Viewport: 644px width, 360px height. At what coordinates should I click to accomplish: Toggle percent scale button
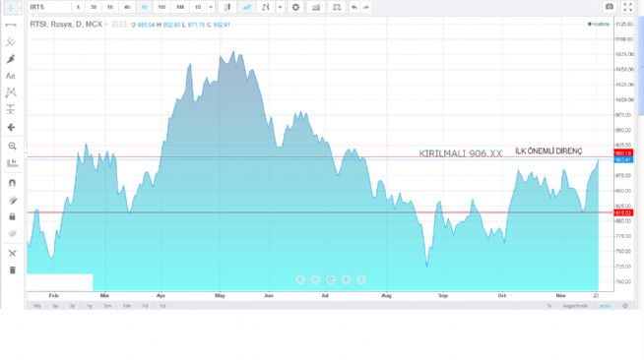click(549, 306)
